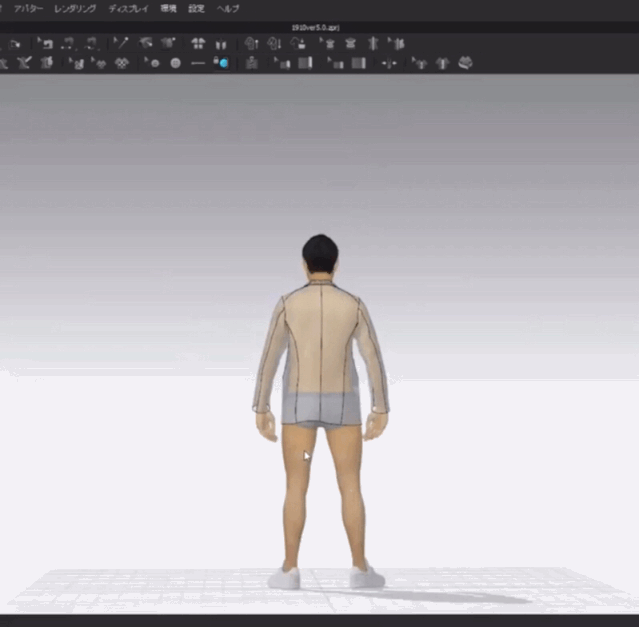
Task: Select the small circle button tool
Action: pos(152,63)
